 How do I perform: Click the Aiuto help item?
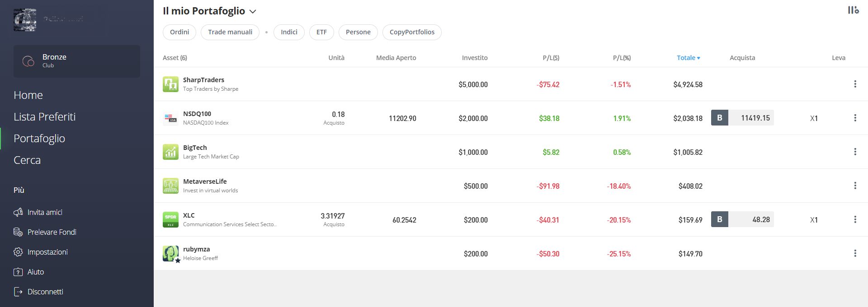coord(29,272)
